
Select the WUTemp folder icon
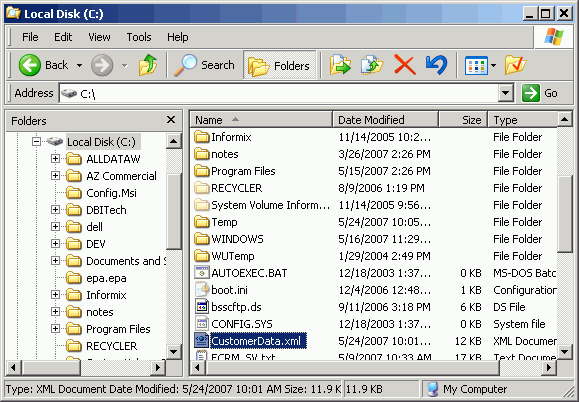[202, 256]
